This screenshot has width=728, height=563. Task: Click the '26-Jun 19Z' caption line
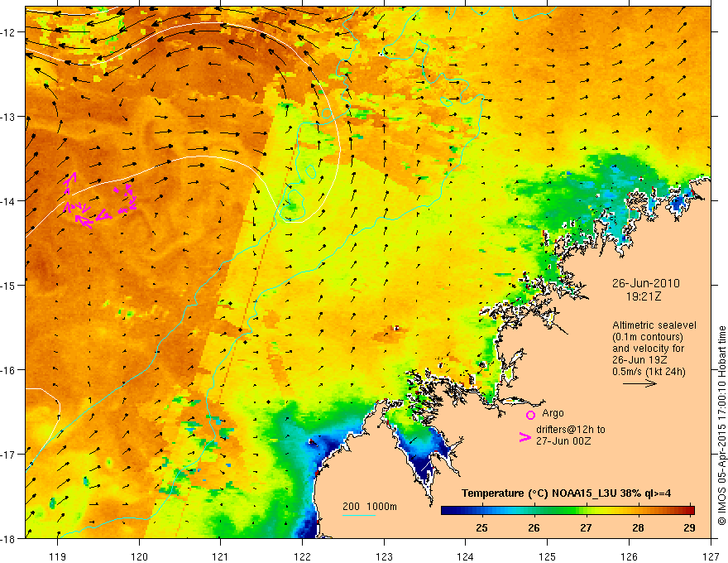pyautogui.click(x=639, y=360)
